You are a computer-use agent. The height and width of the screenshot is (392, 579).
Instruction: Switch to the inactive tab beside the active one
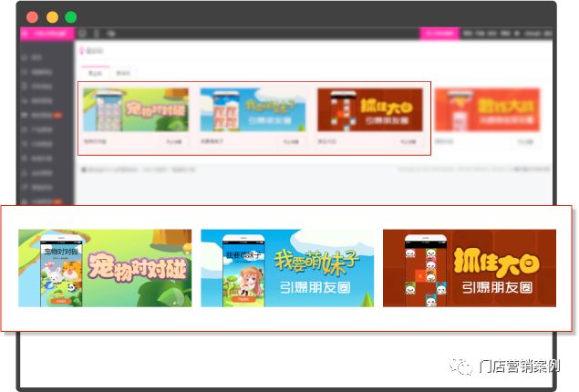pos(123,73)
